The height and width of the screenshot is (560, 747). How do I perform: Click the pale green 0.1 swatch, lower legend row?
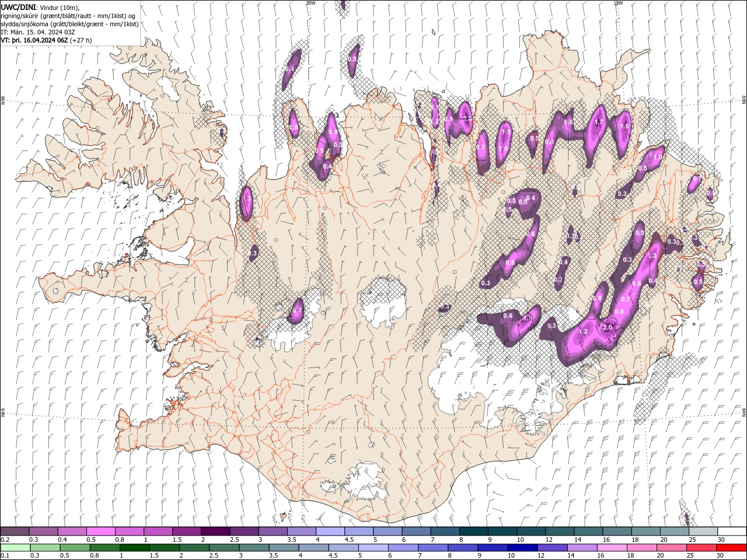pyautogui.click(x=15, y=548)
